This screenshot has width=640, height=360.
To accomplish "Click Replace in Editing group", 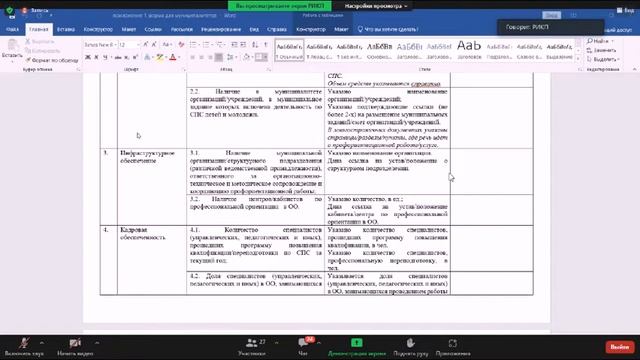I will (601, 50).
